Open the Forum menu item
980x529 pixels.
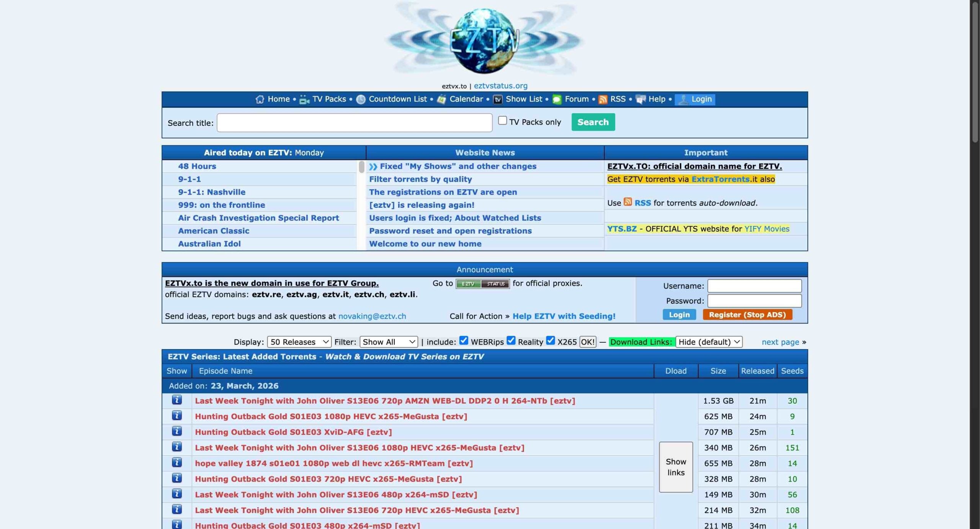[x=577, y=99]
